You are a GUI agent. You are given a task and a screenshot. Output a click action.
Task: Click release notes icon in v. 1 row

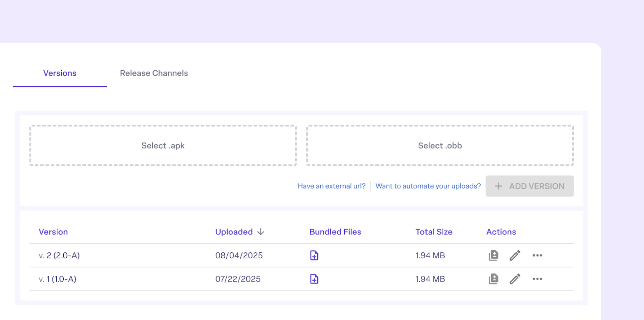(x=494, y=279)
